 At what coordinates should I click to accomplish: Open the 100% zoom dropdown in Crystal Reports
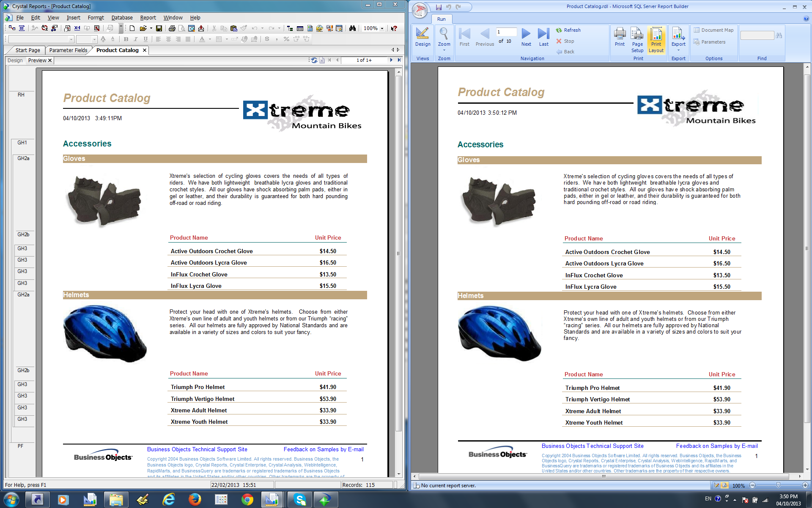382,28
